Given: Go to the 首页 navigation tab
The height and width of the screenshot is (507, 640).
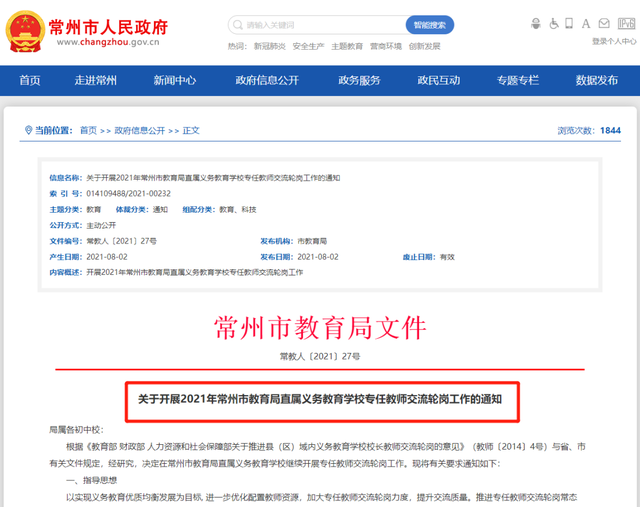Looking at the screenshot, I should pos(30,80).
